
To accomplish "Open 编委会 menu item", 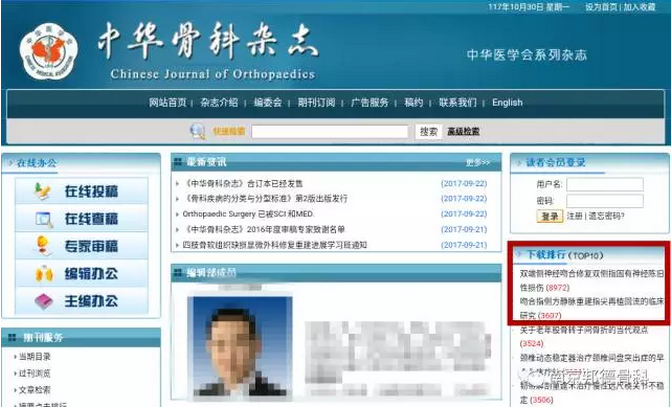I will (x=268, y=103).
